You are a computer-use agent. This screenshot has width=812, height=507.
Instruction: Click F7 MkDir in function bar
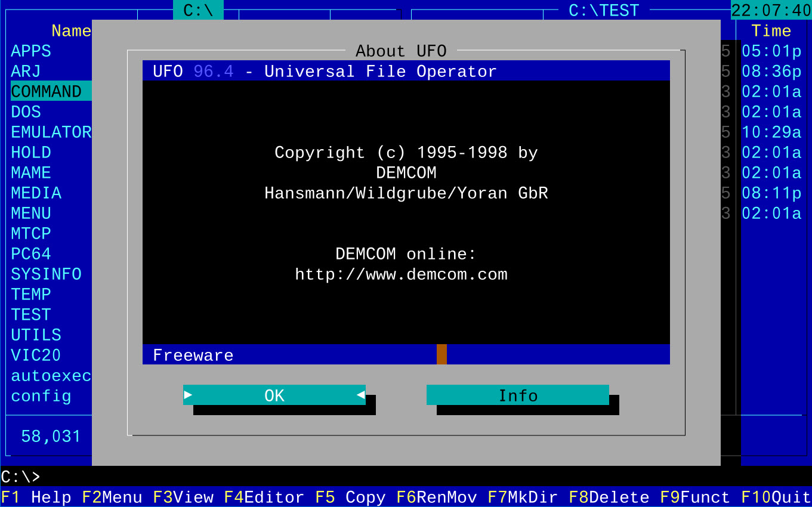coord(523,497)
